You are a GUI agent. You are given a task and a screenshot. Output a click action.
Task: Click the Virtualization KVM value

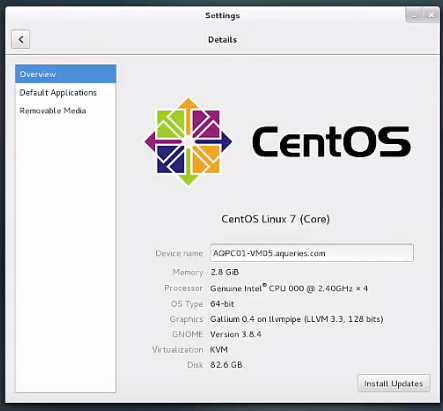219,350
